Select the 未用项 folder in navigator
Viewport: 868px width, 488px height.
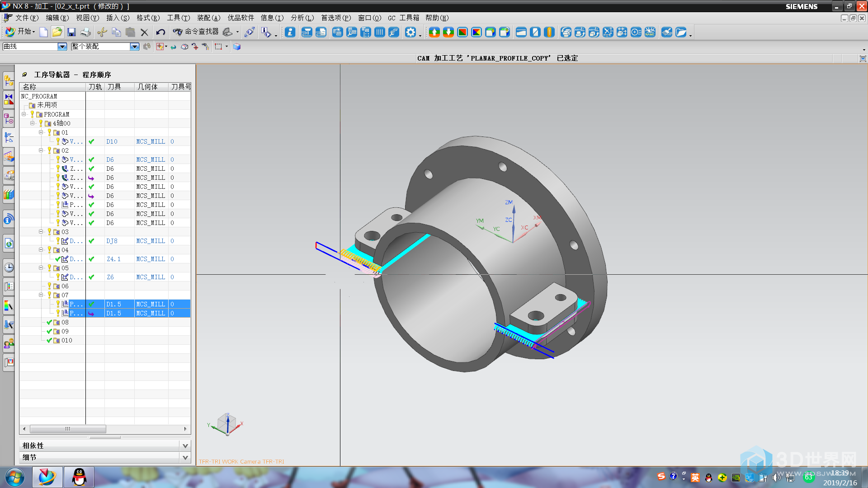point(43,105)
